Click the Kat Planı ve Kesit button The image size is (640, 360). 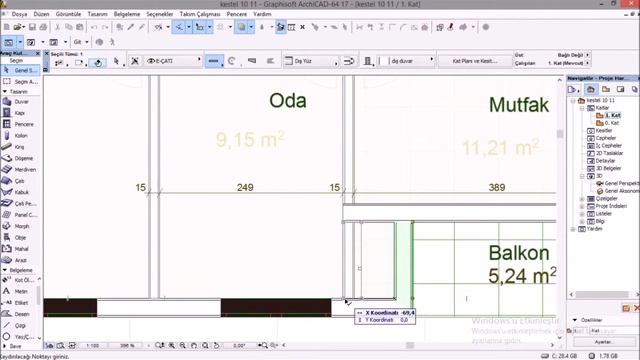(x=475, y=61)
